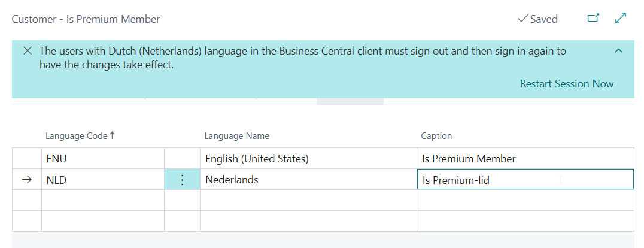Edit the Is Premium-lid caption field
The width and height of the screenshot is (644, 248).
point(524,180)
